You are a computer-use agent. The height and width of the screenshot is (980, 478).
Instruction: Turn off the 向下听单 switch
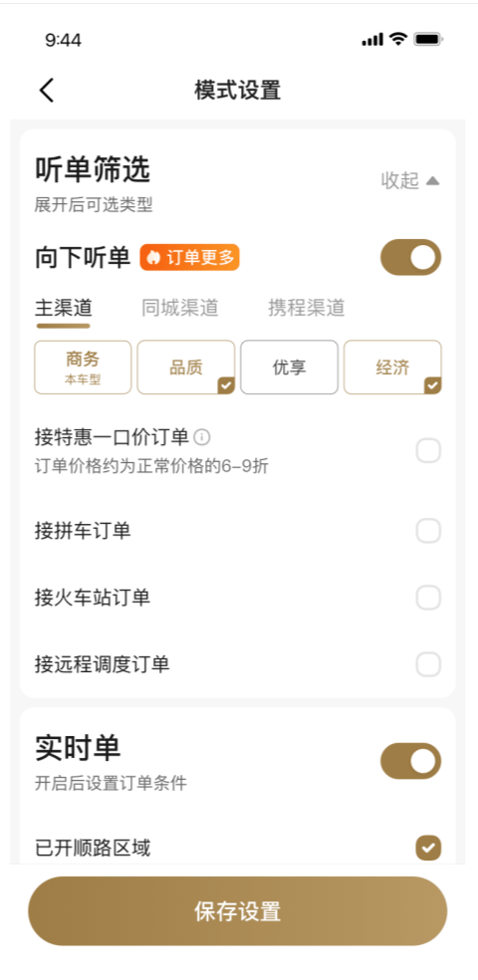coord(410,258)
